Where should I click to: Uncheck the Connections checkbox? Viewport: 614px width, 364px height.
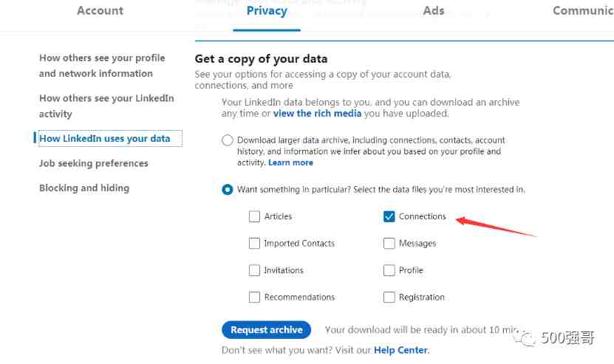point(389,216)
